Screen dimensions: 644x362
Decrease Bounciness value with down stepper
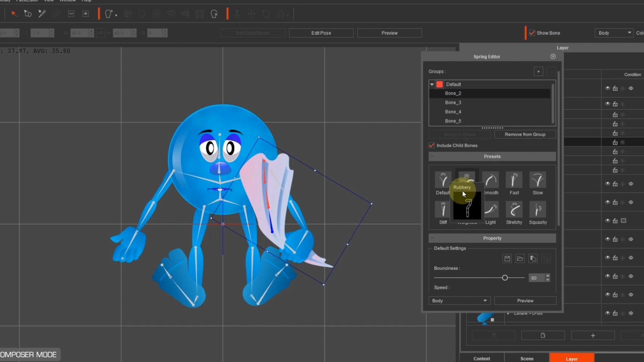(x=548, y=280)
